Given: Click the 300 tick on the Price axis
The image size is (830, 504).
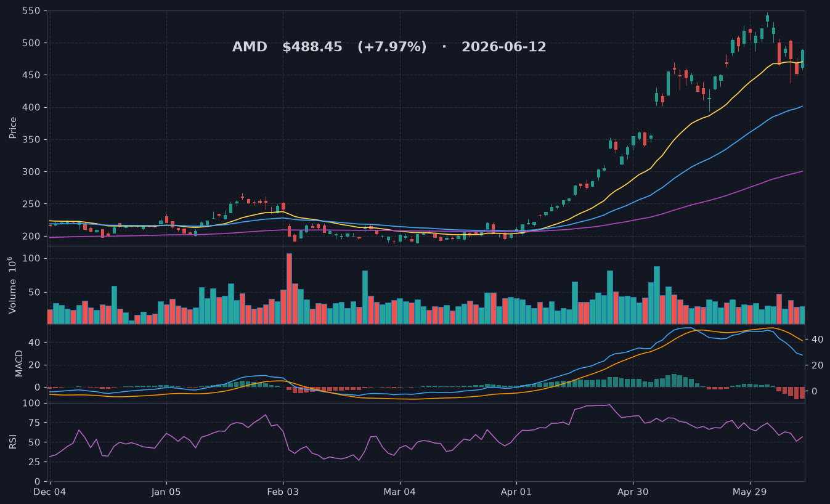Looking at the screenshot, I should click(x=31, y=172).
